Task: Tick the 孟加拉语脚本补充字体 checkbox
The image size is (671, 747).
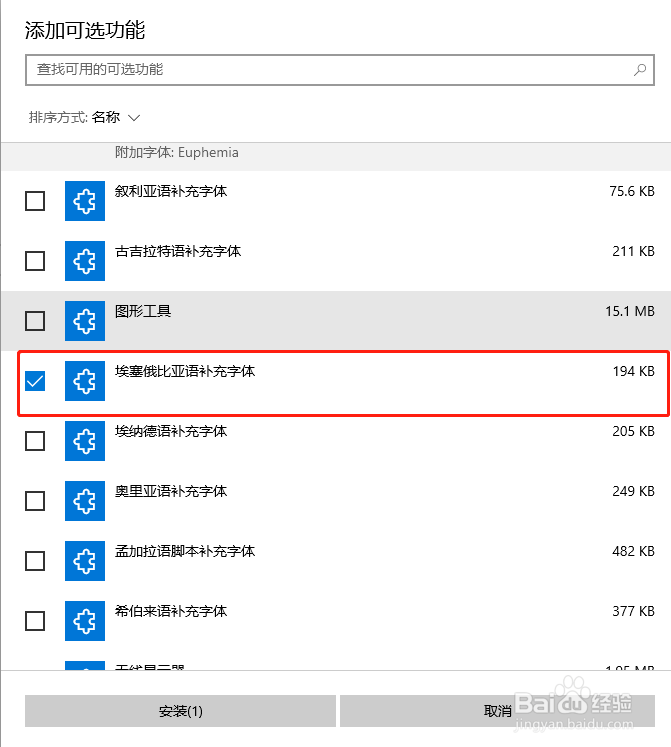Action: pos(35,561)
